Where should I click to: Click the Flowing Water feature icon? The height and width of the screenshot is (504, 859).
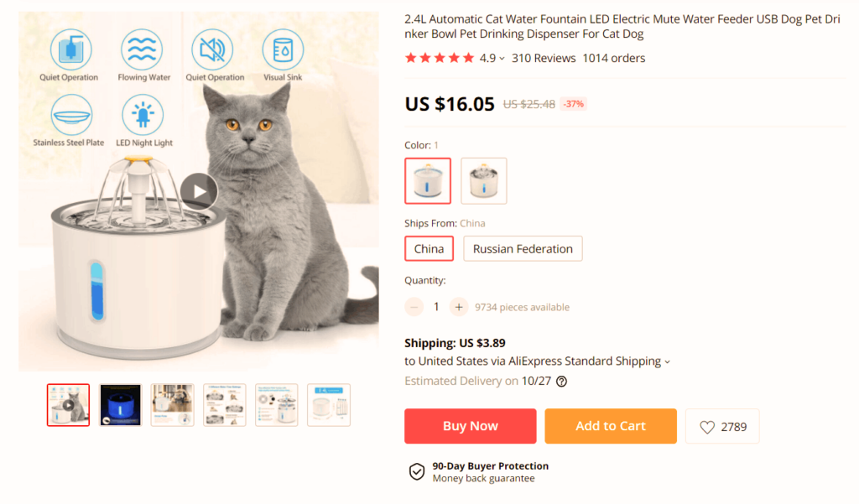[x=143, y=52]
